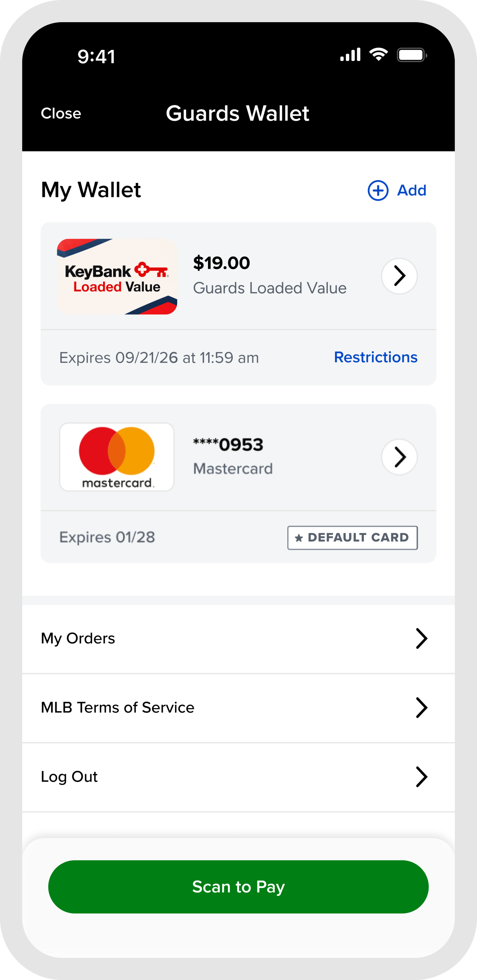Open the KeyBank Loaded Value card image
Viewport: 477px width, 980px height.
click(117, 277)
